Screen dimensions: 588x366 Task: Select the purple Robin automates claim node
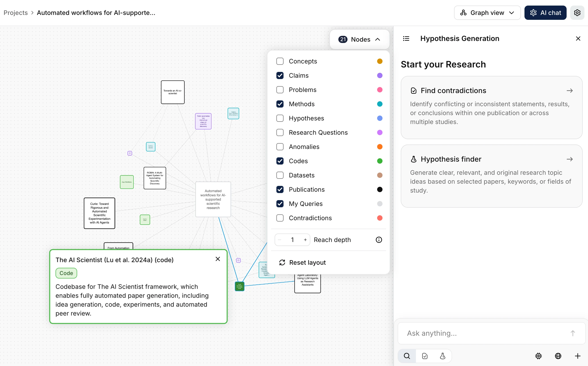pyautogui.click(x=203, y=121)
